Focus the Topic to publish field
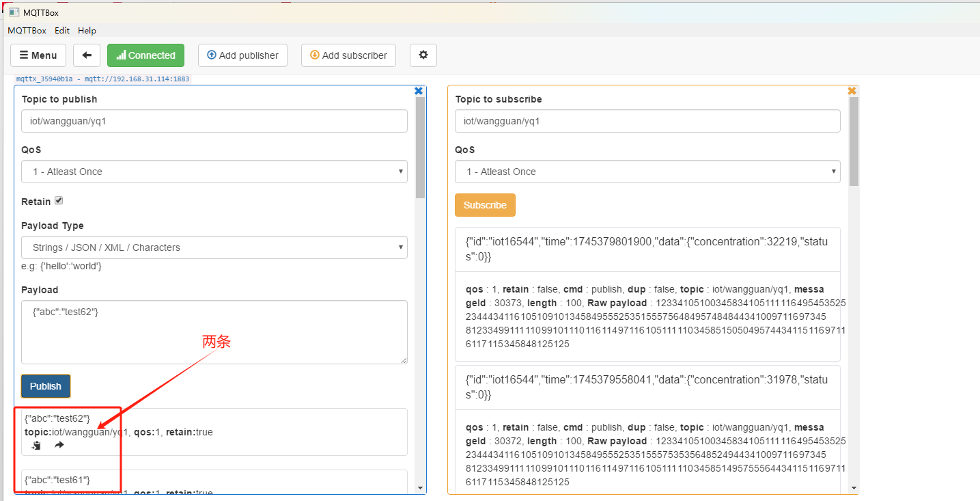The image size is (980, 501). [x=214, y=121]
